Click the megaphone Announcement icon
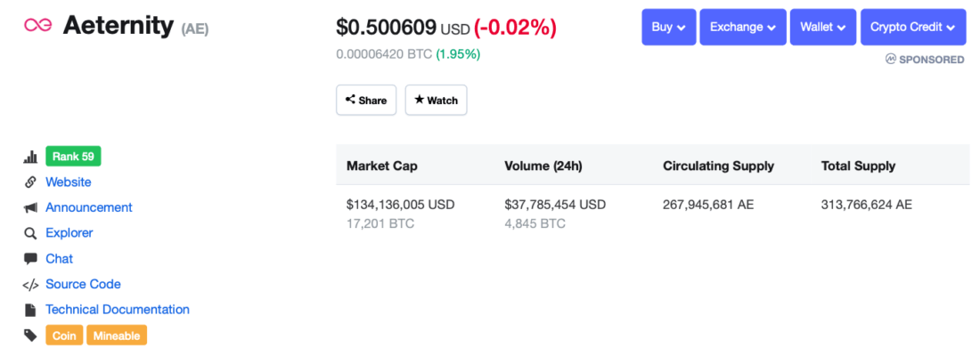 [30, 207]
